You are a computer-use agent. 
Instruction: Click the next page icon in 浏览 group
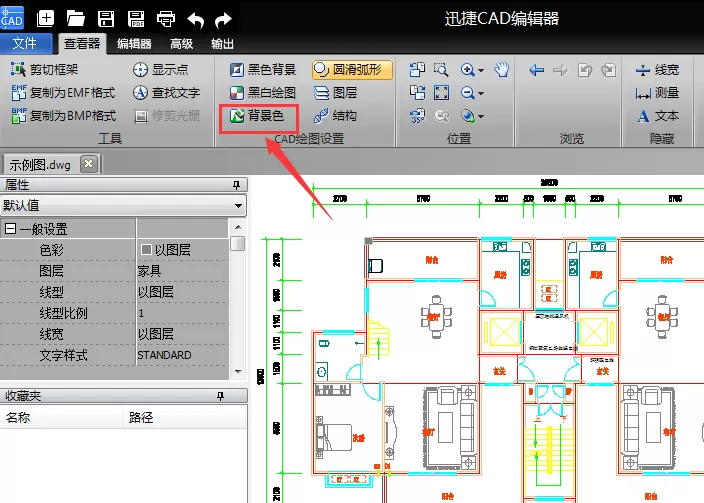[x=609, y=70]
